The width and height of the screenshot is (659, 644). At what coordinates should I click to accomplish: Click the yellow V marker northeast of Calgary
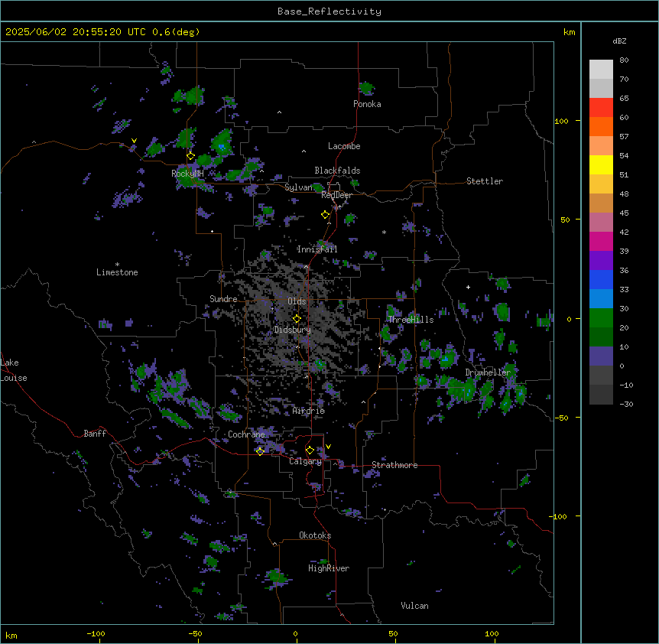(x=328, y=447)
